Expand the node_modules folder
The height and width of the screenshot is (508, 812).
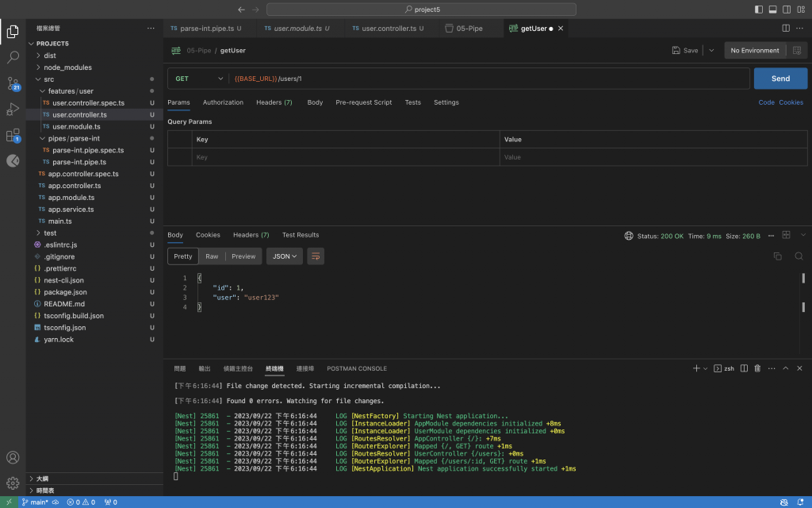coord(67,67)
